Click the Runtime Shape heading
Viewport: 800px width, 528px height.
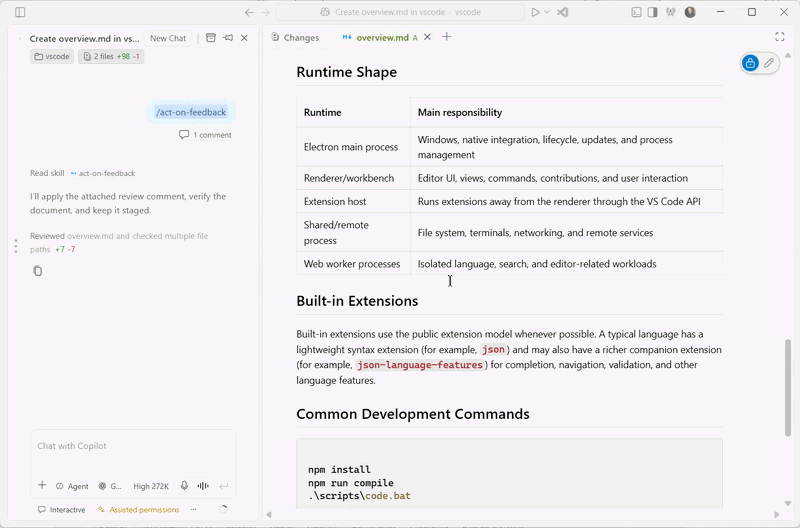pos(346,72)
